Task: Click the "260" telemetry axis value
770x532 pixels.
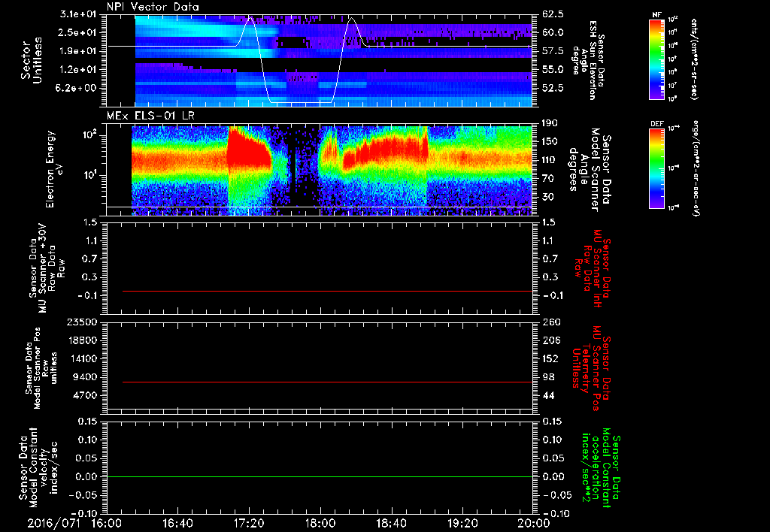Action: tap(550, 322)
